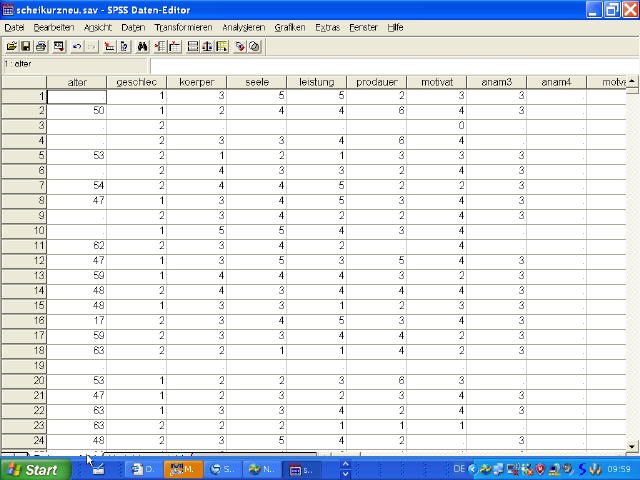Open the Grafiken menu
The height and width of the screenshot is (480, 640).
click(x=289, y=27)
